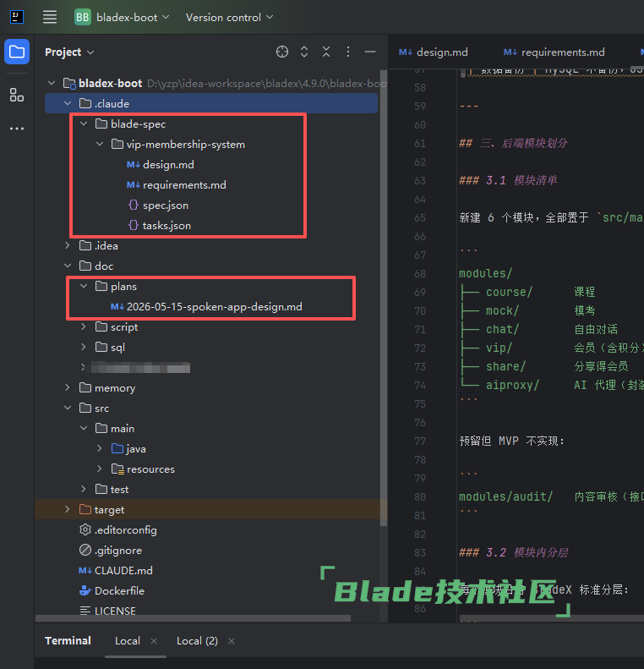Screen dimensions: 644x669
Task: Expand the sql folder chevron
Action: pyautogui.click(x=84, y=347)
